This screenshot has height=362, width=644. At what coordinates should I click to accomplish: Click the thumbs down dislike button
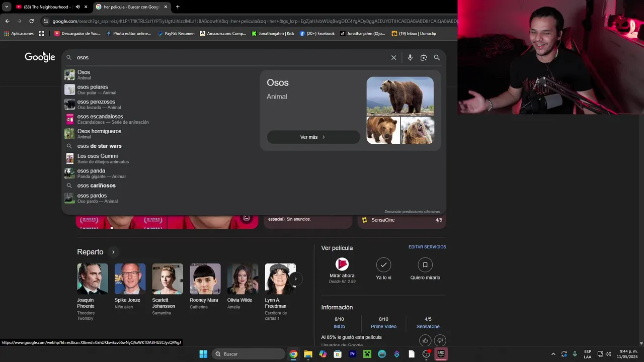[x=440, y=340]
